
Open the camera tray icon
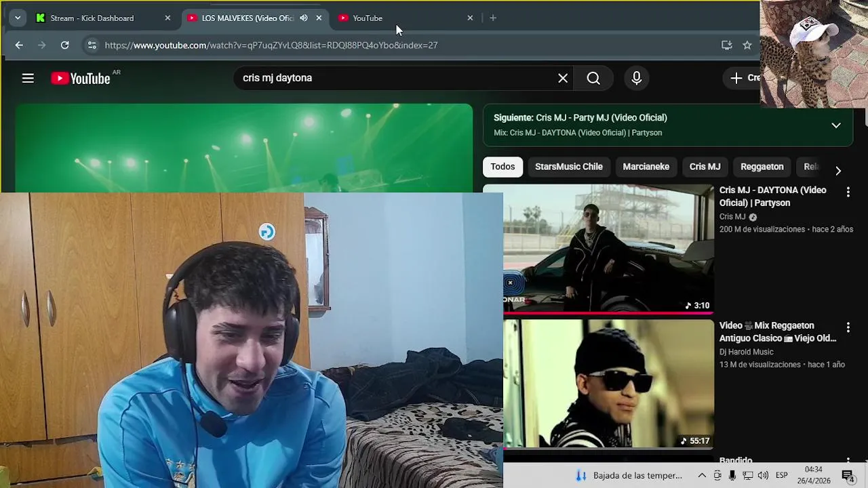(717, 476)
